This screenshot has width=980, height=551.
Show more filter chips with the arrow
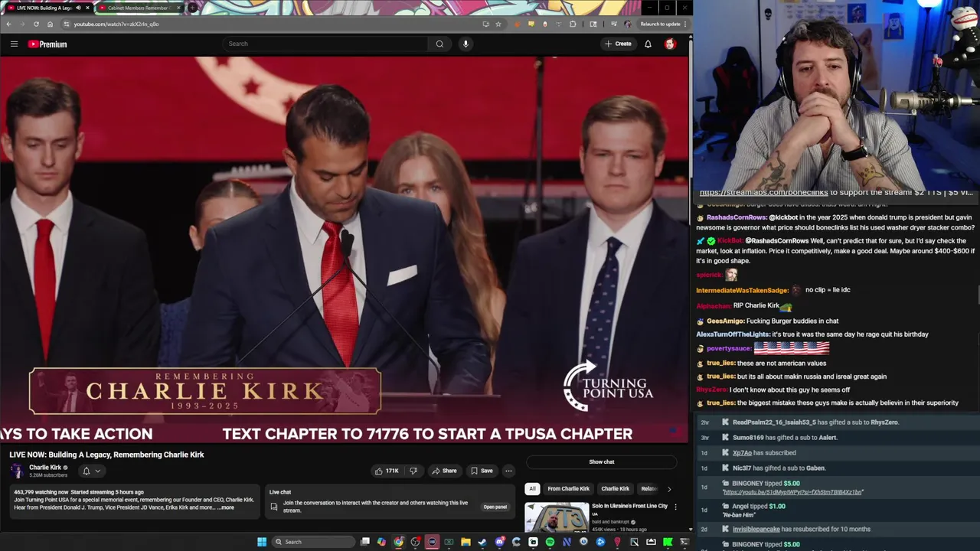[x=668, y=488]
